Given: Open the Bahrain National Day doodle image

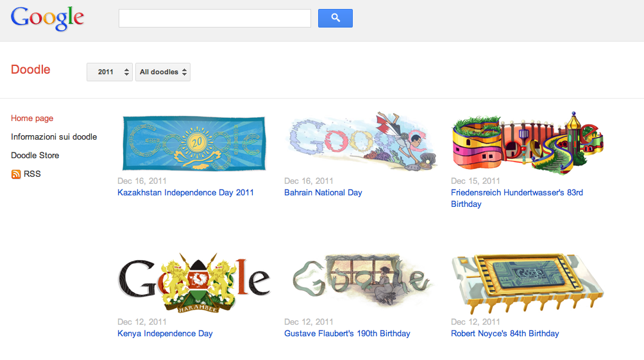Looking at the screenshot, I should [x=361, y=142].
